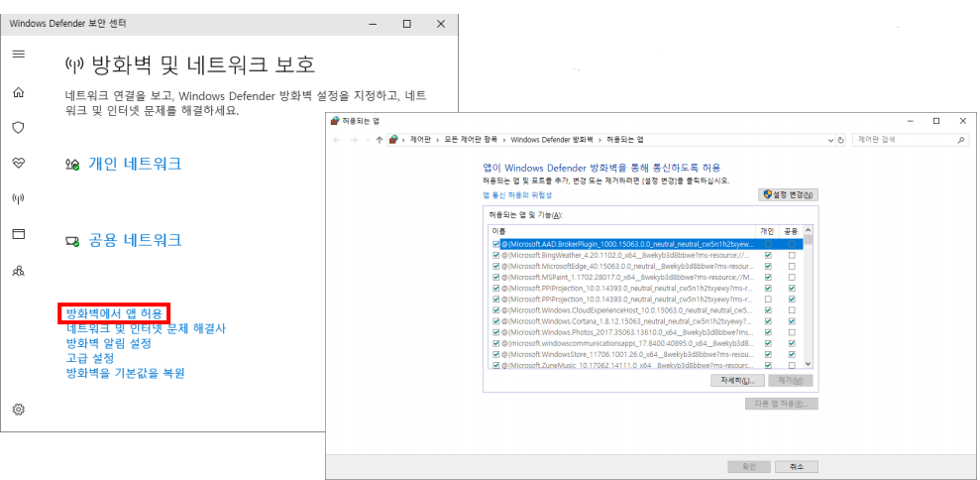Click the Up arrow in address bar
Viewport: 980px width, 480px height.
click(x=380, y=140)
